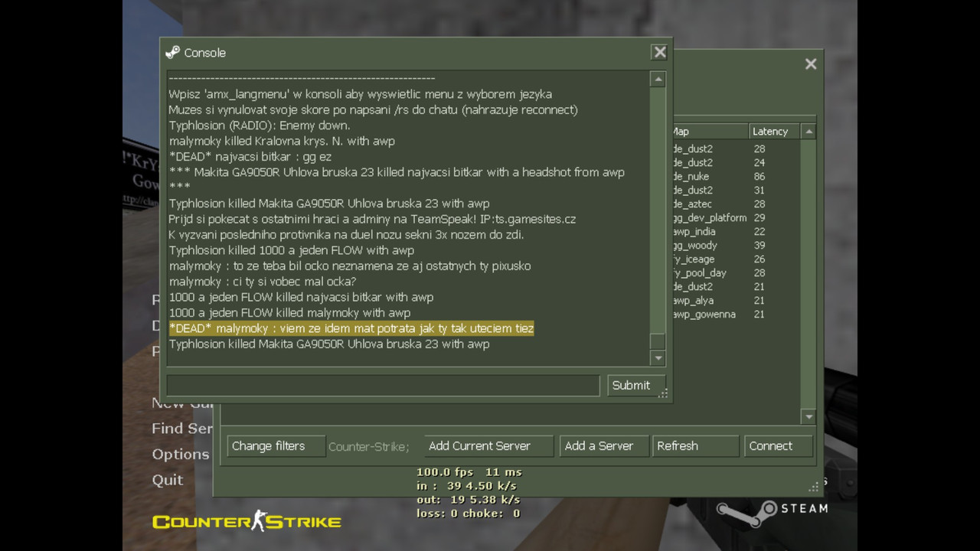Screen dimensions: 980x551
Task: Click 'Wpisz amx_langmenu' console line
Action: pyautogui.click(x=360, y=94)
